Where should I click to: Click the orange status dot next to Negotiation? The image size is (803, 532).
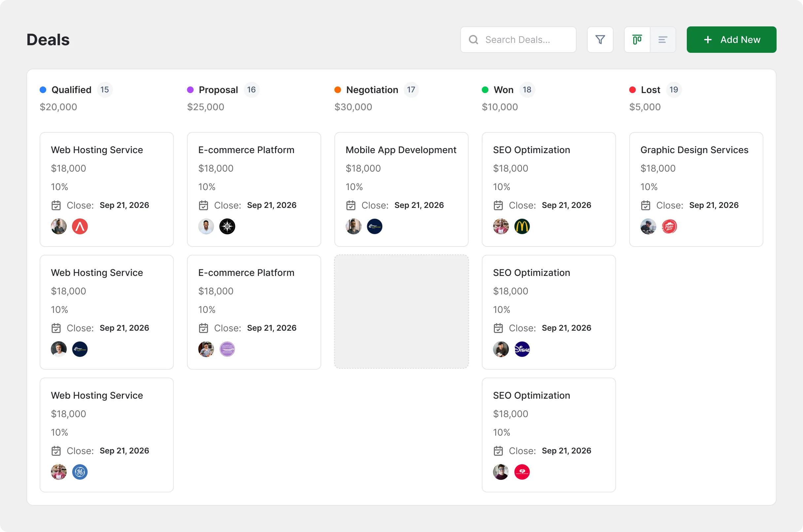(x=338, y=90)
